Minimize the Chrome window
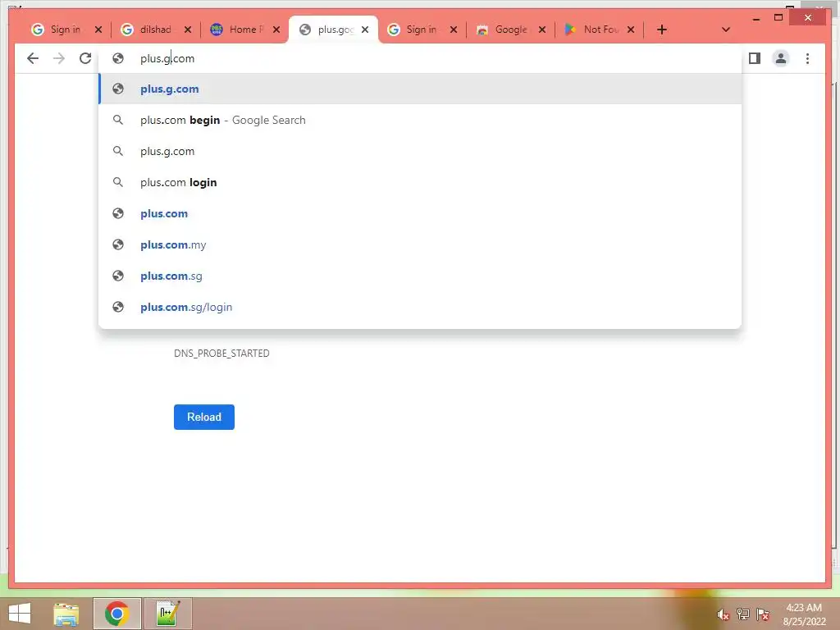The height and width of the screenshot is (630, 840). (x=756, y=18)
